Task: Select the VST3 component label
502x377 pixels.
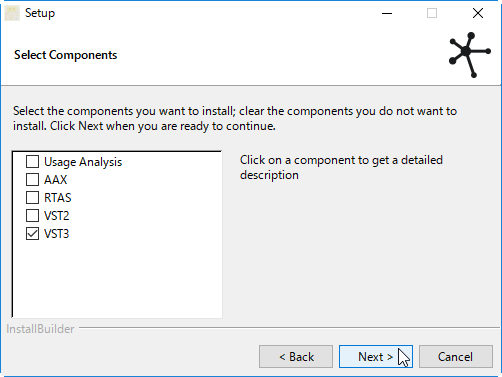Action: [x=57, y=234]
